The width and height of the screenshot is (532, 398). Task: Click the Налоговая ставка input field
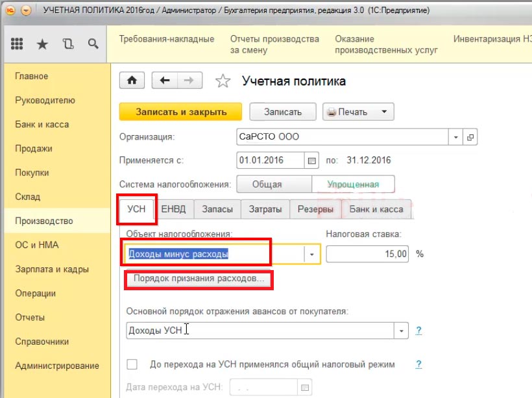368,254
